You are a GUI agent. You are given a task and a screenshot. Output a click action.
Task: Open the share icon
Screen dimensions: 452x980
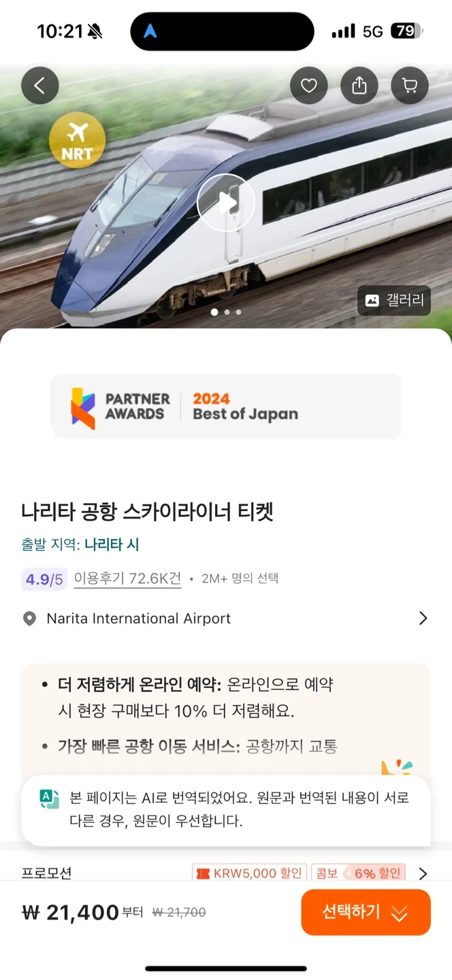[359, 86]
